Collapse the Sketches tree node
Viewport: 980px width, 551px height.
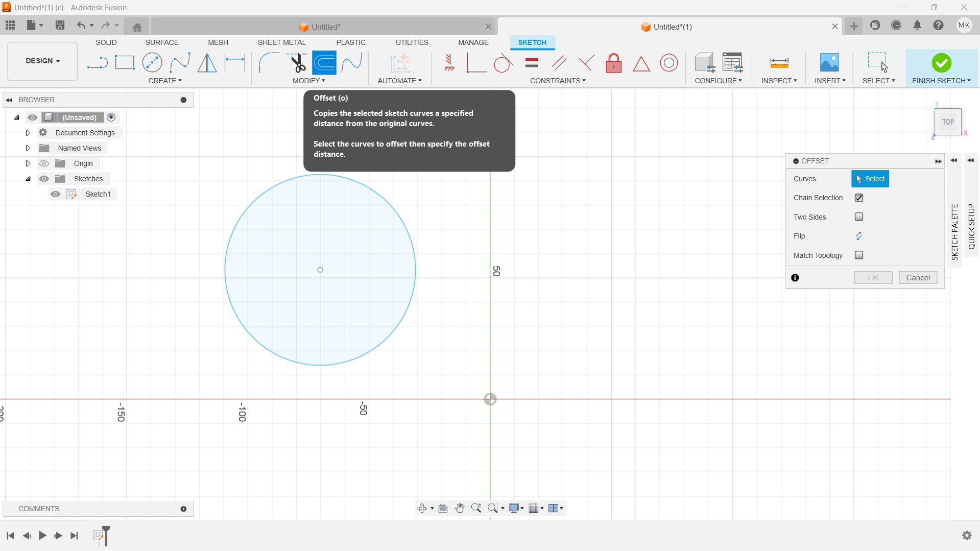28,179
